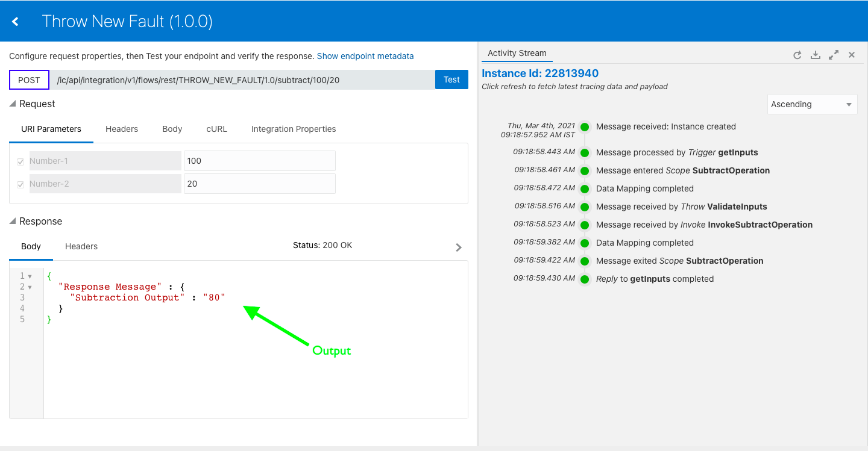This screenshot has height=451, width=868.
Task: Download the activity stream log
Action: (x=815, y=55)
